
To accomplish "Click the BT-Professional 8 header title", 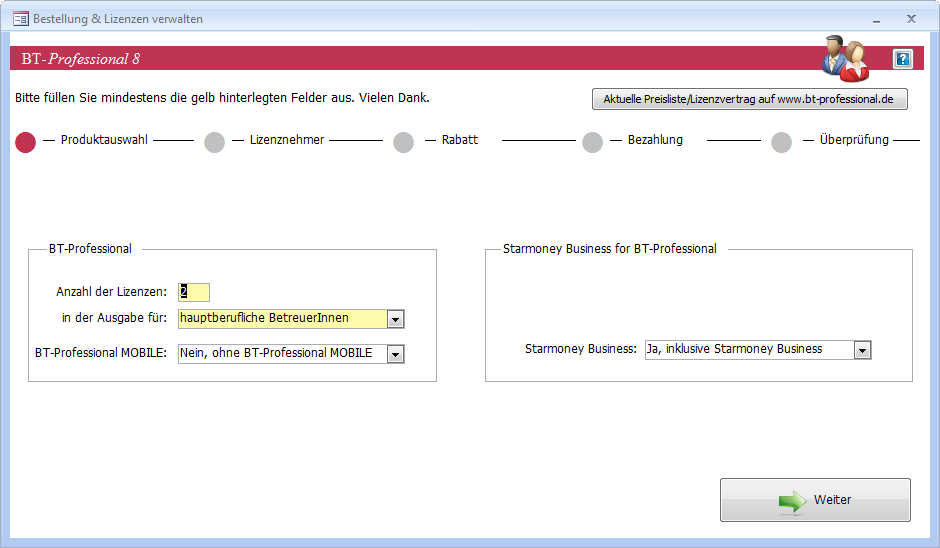I will click(80, 59).
